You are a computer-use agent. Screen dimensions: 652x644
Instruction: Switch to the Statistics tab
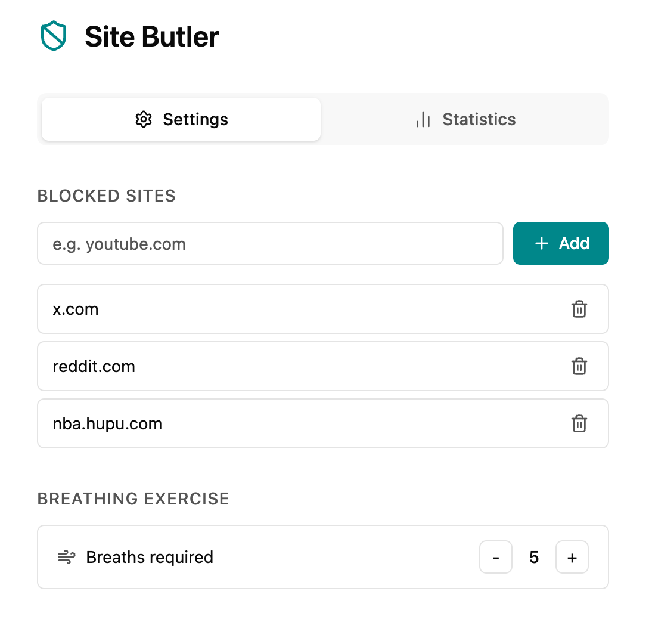click(465, 119)
